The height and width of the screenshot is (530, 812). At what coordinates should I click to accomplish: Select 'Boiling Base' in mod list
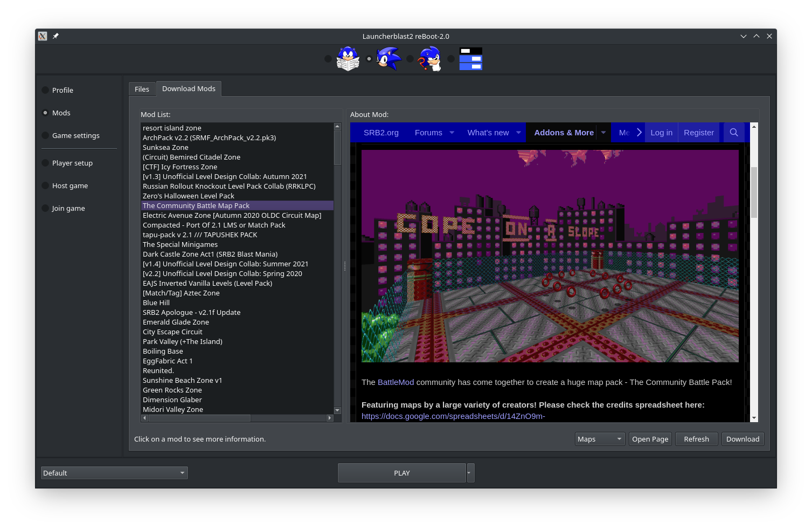coord(237,351)
